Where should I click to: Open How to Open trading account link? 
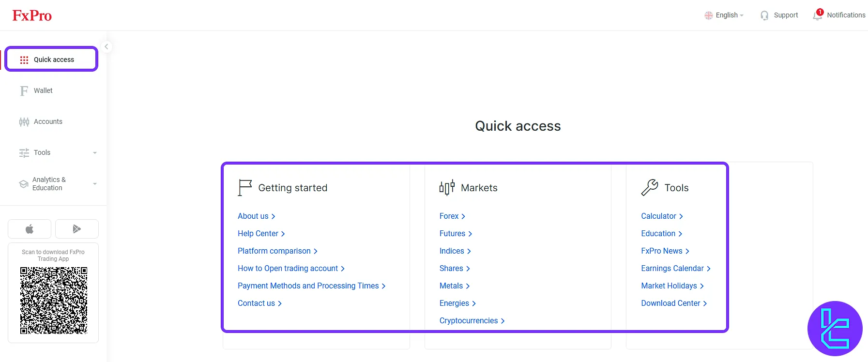tap(291, 269)
